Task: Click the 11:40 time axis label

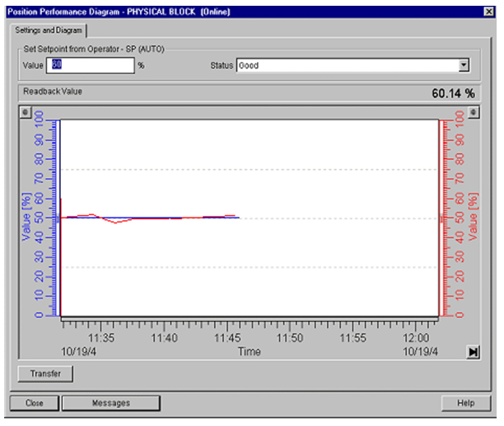Action: [x=164, y=338]
